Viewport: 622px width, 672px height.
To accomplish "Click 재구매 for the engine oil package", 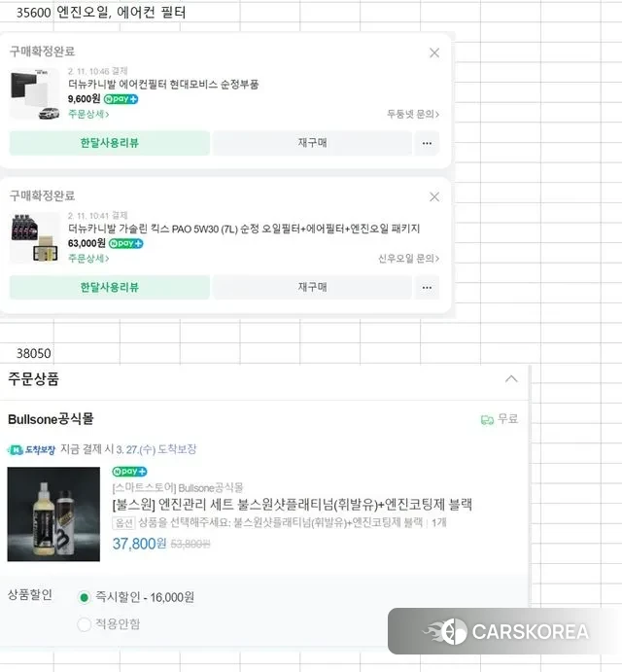I will 312,287.
